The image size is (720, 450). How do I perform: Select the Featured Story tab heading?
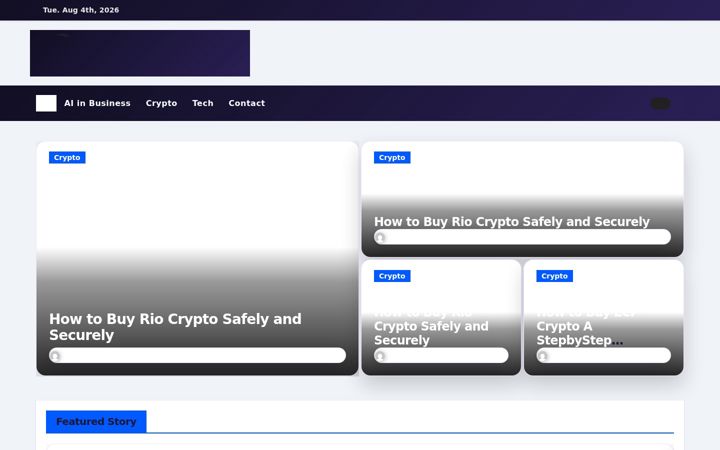[x=96, y=422]
